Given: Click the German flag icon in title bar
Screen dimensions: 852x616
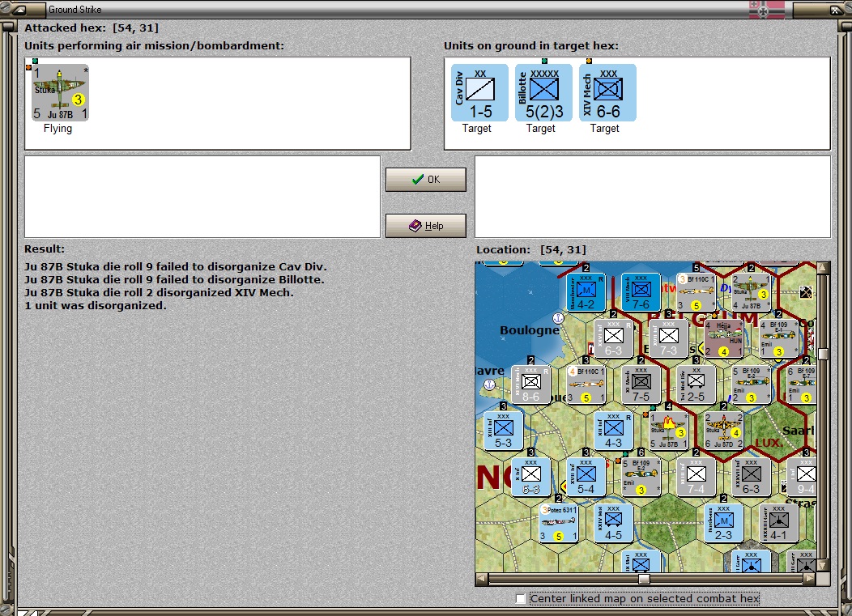Looking at the screenshot, I should pos(767,9).
